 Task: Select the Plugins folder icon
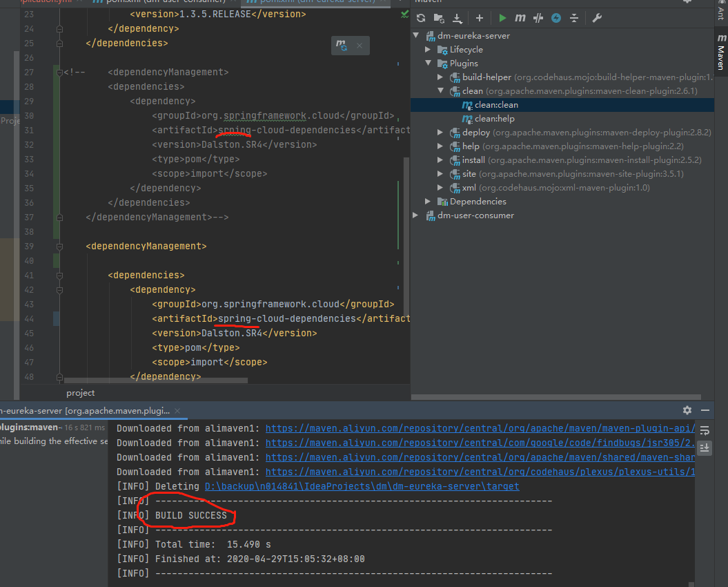click(442, 64)
